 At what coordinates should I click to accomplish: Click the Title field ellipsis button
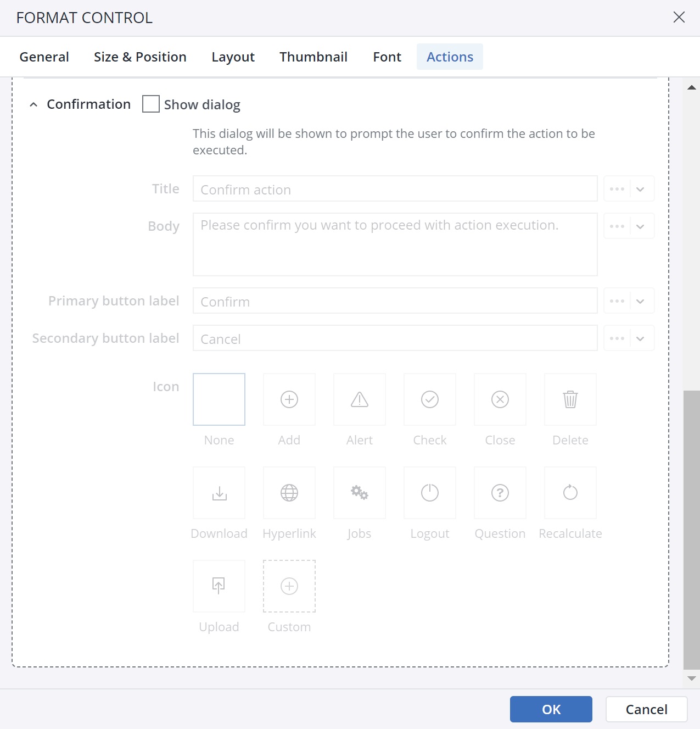point(617,189)
